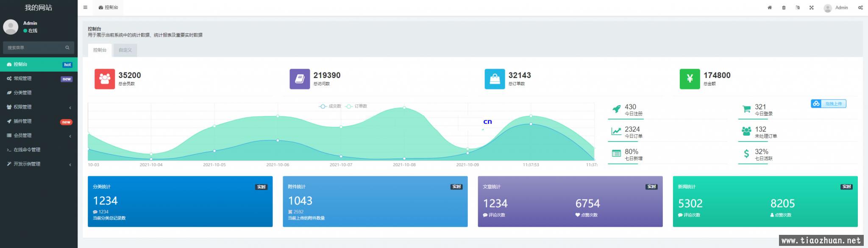Open 插件管理 in the sidebar menu
868x248 pixels.
(39, 121)
